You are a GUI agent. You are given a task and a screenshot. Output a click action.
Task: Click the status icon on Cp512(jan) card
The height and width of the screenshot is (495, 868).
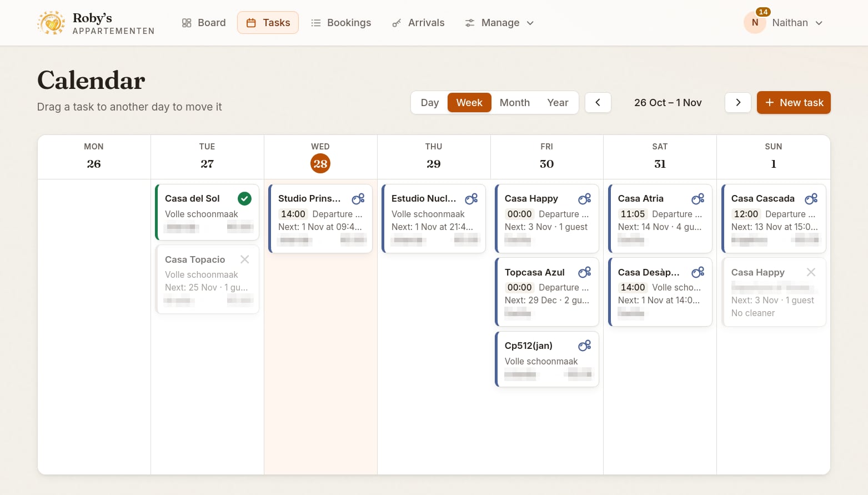pyautogui.click(x=585, y=346)
